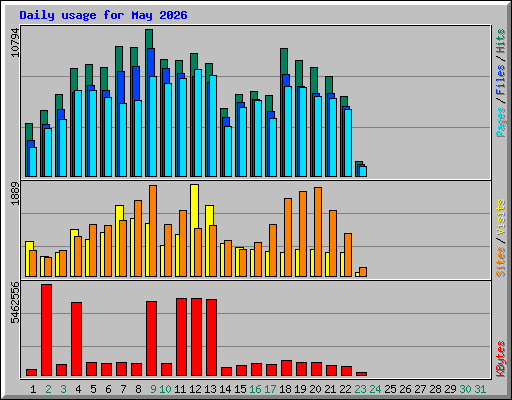Select green day label 2
The image size is (512, 400).
click(x=48, y=389)
